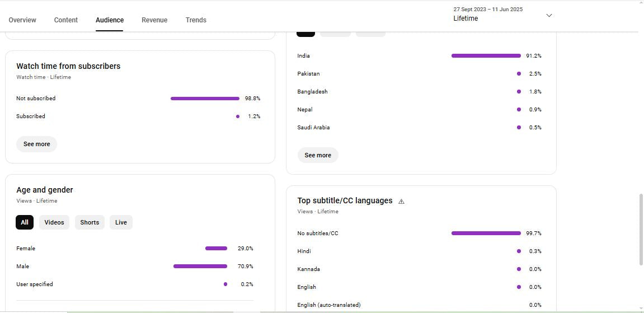Select the All filter in Age and gender
This screenshot has width=644, height=313.
click(x=25, y=223)
